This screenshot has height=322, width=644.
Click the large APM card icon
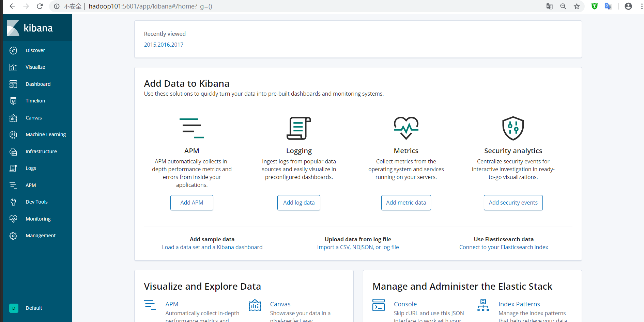pos(192,128)
